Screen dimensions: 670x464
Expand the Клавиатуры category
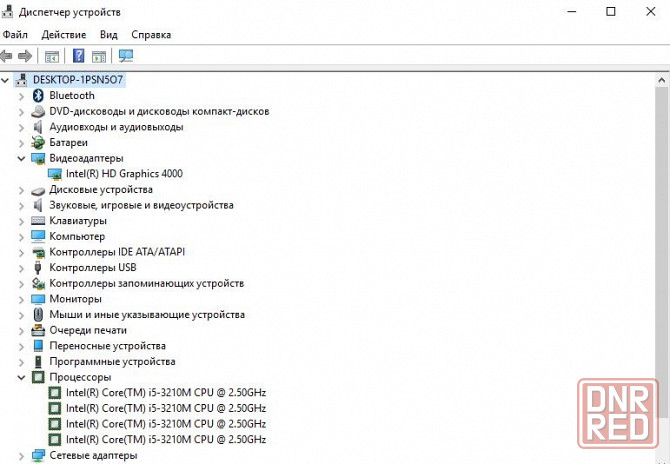[21, 221]
